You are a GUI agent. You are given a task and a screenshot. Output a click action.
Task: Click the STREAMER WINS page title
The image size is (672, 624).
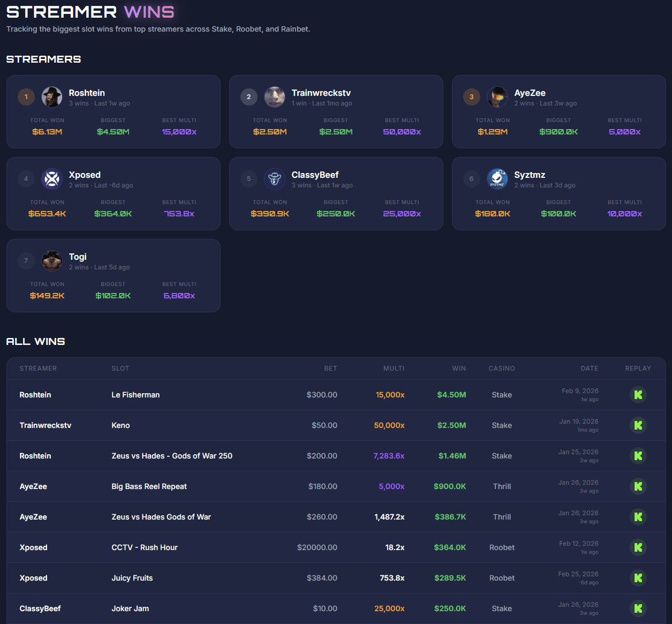pyautogui.click(x=90, y=11)
